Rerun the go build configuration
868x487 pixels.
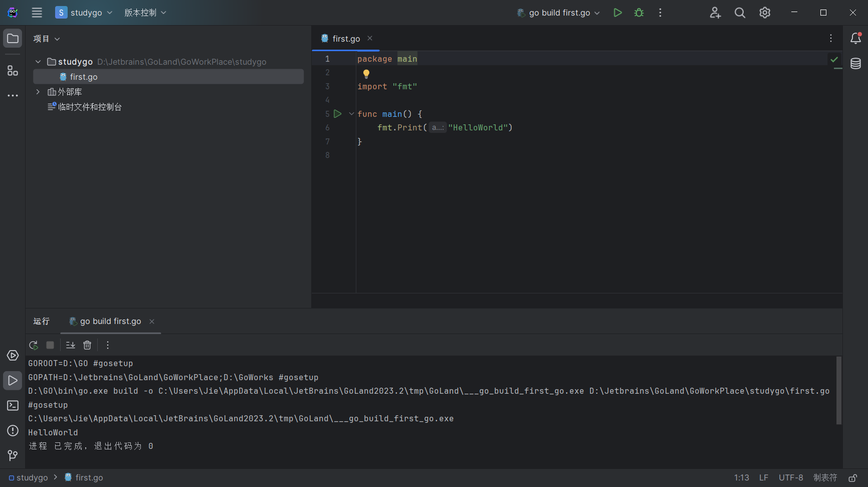pos(33,345)
